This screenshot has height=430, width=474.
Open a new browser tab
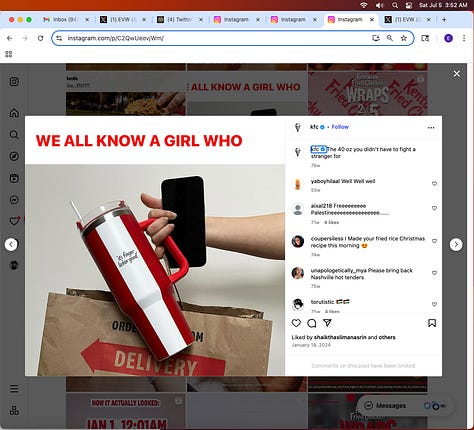(x=444, y=20)
